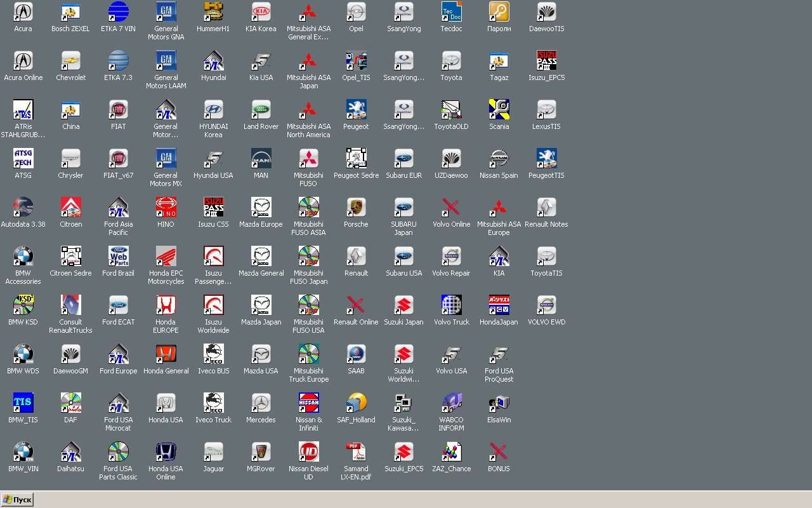This screenshot has height=508, width=812.
Task: Click the BMW KSD disc icon
Action: 23,305
